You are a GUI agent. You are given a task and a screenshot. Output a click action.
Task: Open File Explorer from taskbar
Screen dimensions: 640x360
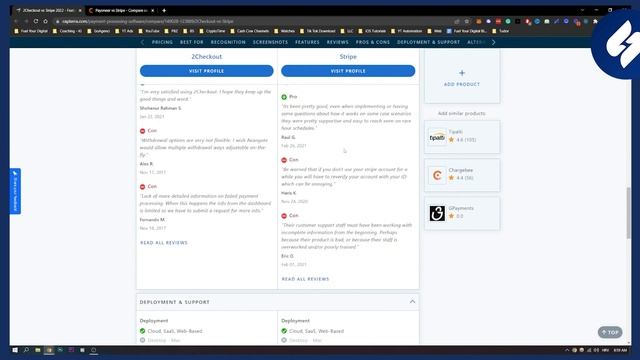[x=38, y=350]
